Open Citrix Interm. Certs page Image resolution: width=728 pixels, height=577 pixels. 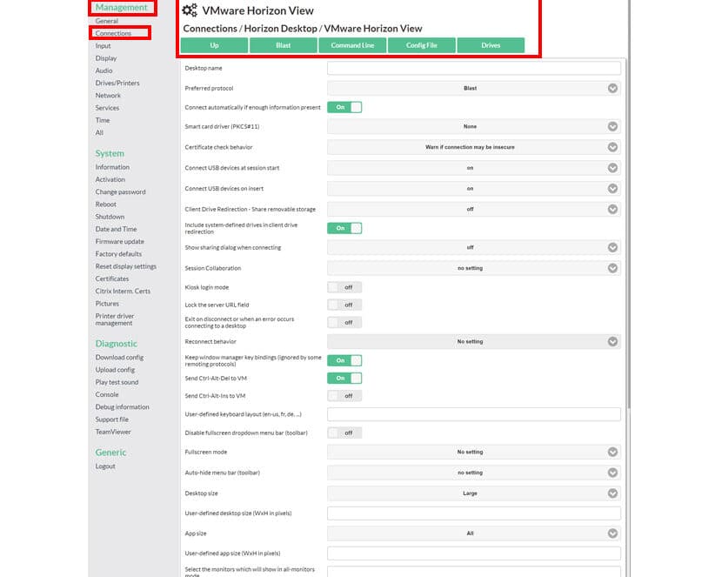(123, 291)
